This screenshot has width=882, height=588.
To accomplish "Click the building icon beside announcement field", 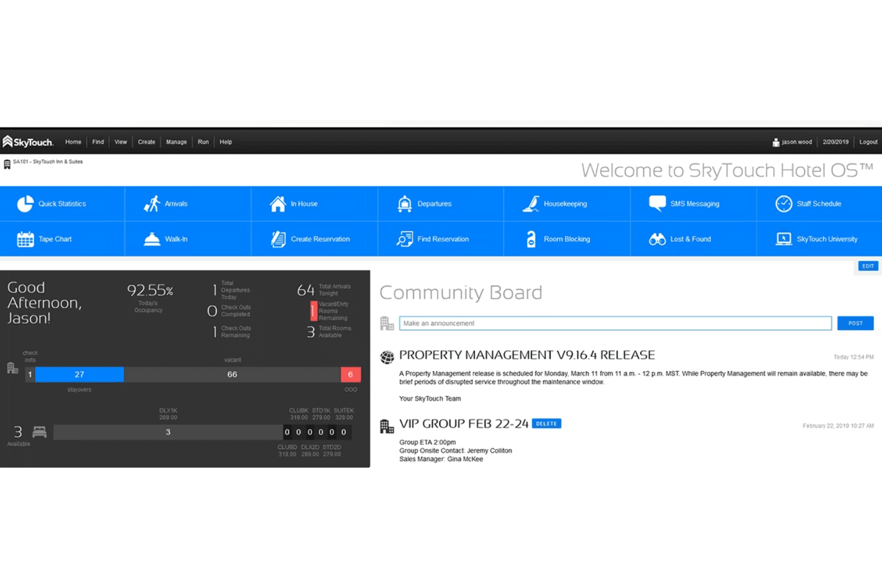I will (387, 323).
